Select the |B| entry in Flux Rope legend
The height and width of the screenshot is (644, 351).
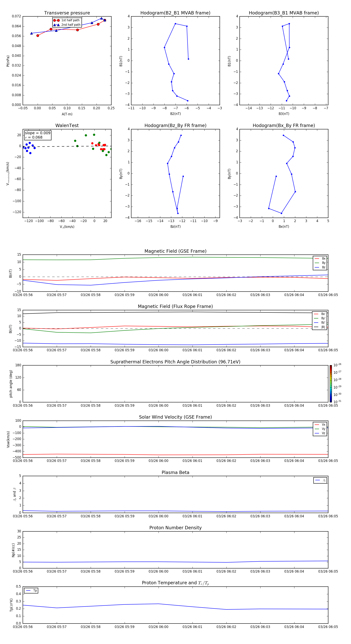tap(320, 327)
